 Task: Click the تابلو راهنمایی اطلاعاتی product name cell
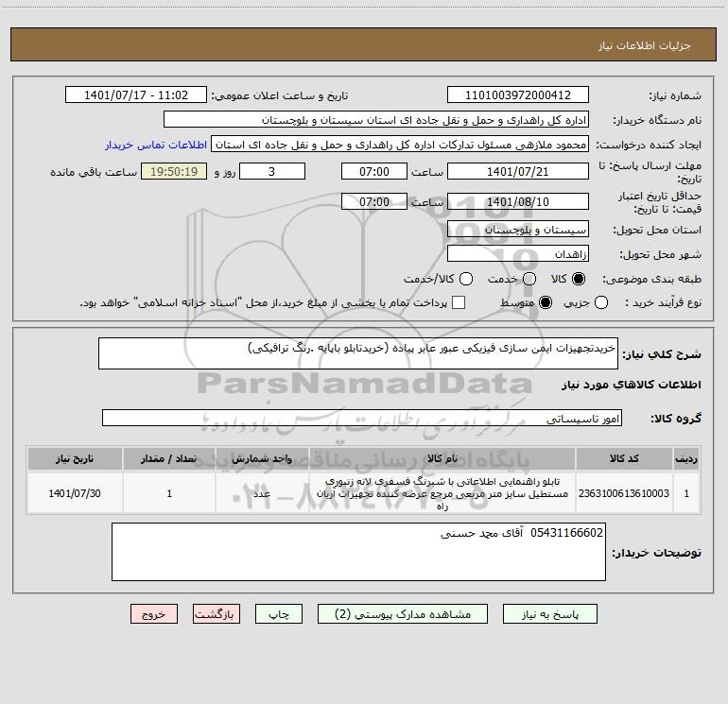click(442, 493)
